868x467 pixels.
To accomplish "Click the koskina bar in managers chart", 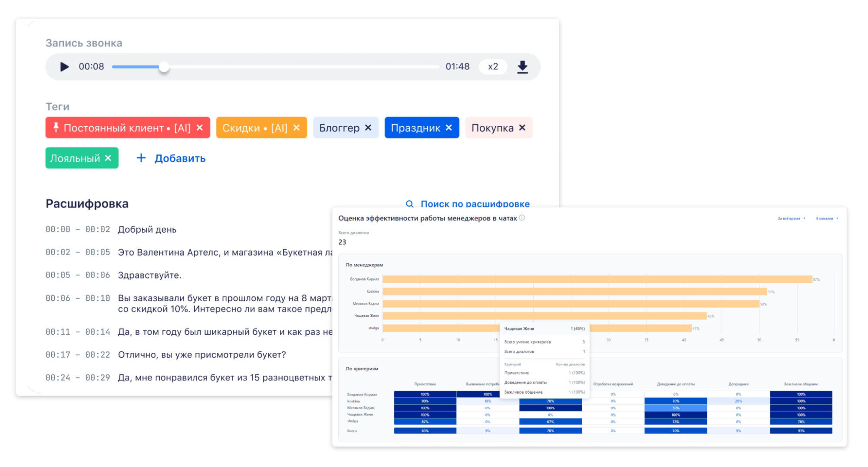I will coord(574,291).
